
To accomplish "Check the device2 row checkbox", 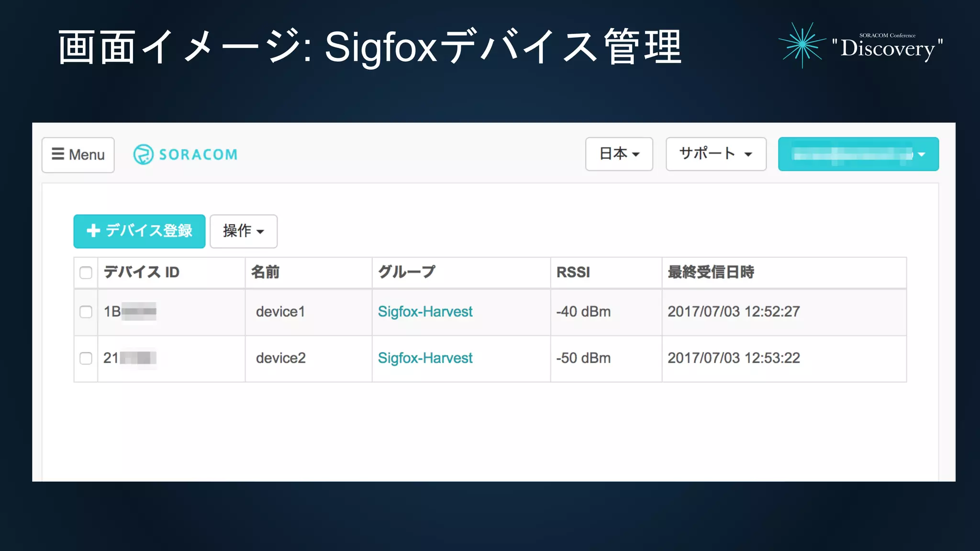I will coord(86,358).
